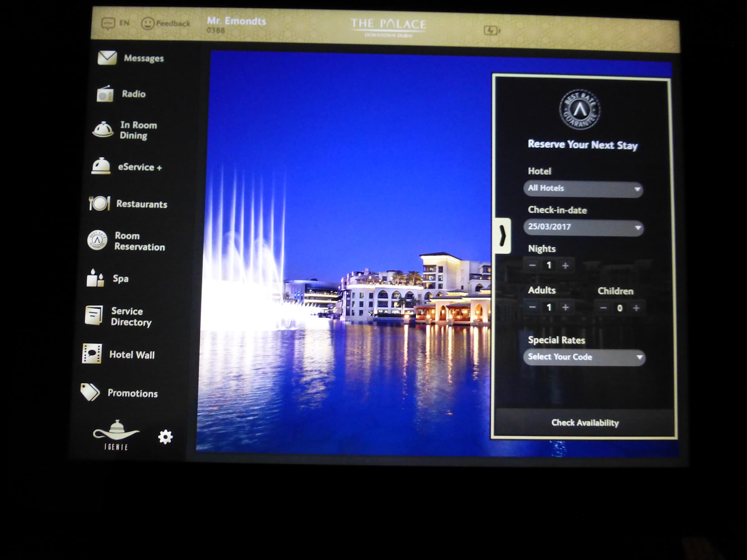Screen dimensions: 747x560
Task: Open the Messages envelope icon
Action: point(107,58)
